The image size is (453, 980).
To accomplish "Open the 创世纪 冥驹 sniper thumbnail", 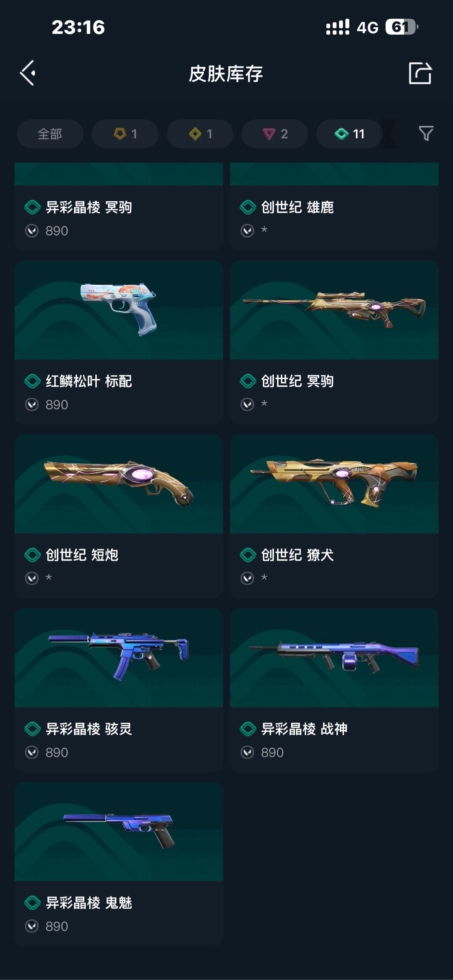I will coord(334,310).
